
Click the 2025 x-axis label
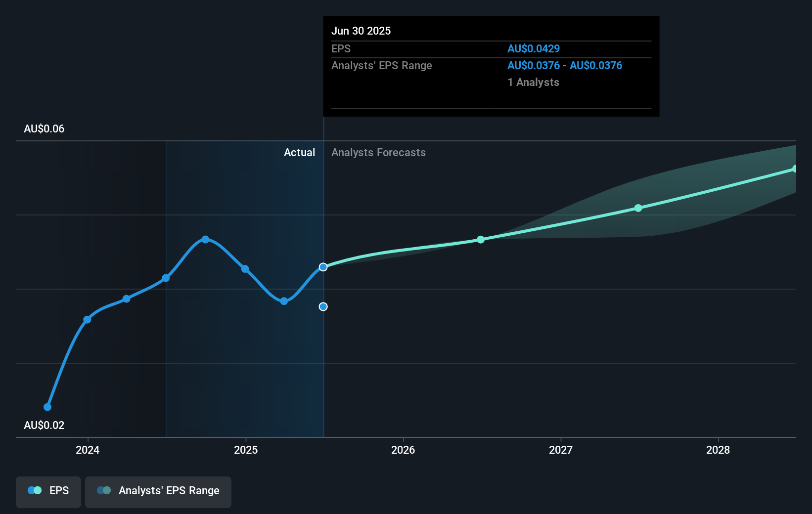point(246,450)
